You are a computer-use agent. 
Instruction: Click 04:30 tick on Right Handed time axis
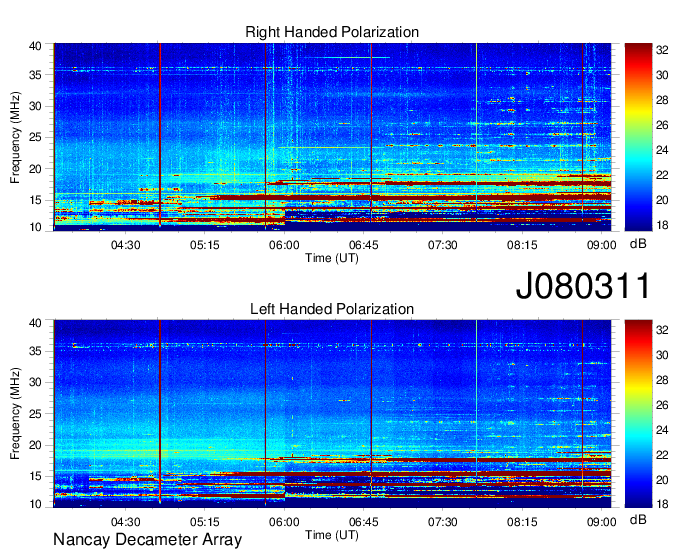(125, 245)
